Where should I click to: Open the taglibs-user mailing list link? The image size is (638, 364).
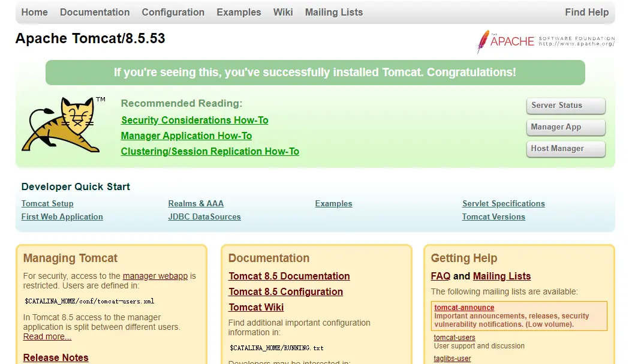452,359
